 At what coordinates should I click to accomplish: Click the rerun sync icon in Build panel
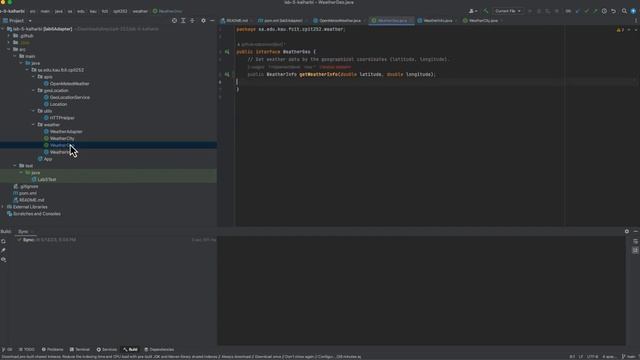pos(4,241)
